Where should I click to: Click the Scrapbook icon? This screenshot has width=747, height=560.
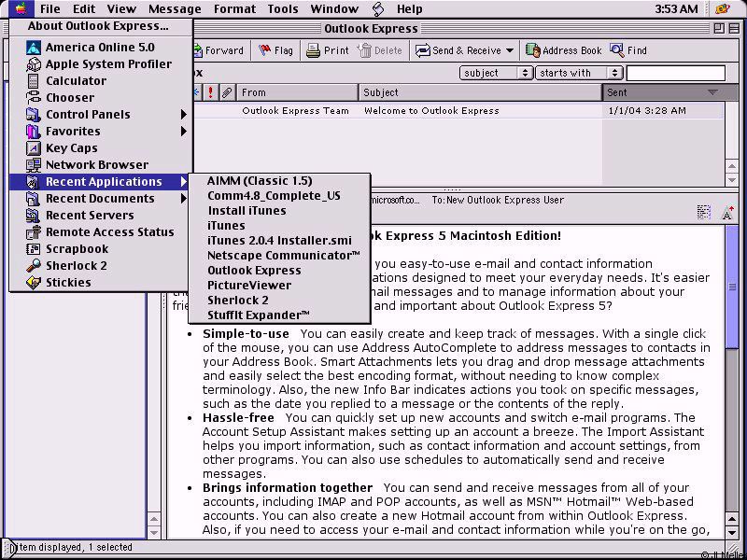(34, 249)
